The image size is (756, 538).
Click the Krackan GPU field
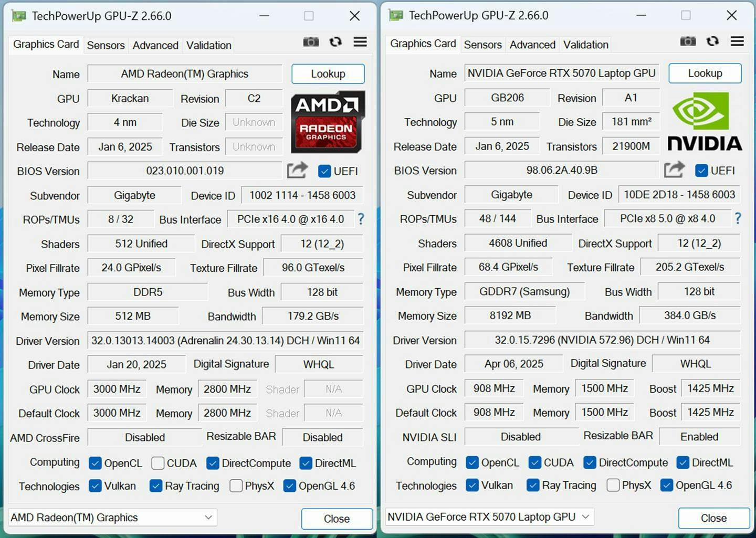pyautogui.click(x=130, y=98)
